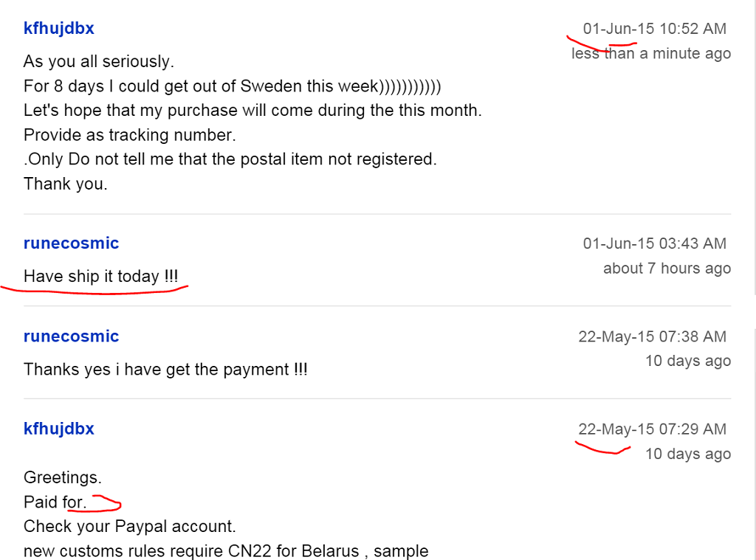Click "10 days ago" under the 07:29 AM timestamp

click(x=687, y=454)
